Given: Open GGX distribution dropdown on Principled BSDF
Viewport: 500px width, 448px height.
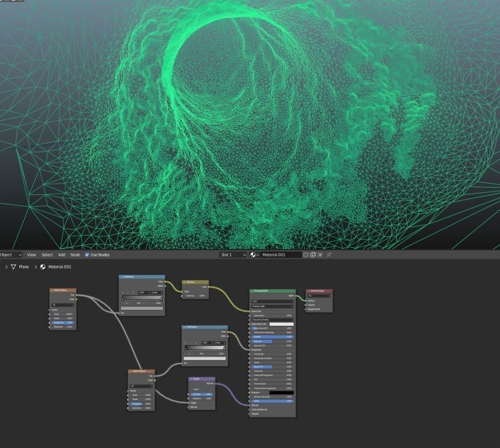Looking at the screenshot, I should 272,301.
